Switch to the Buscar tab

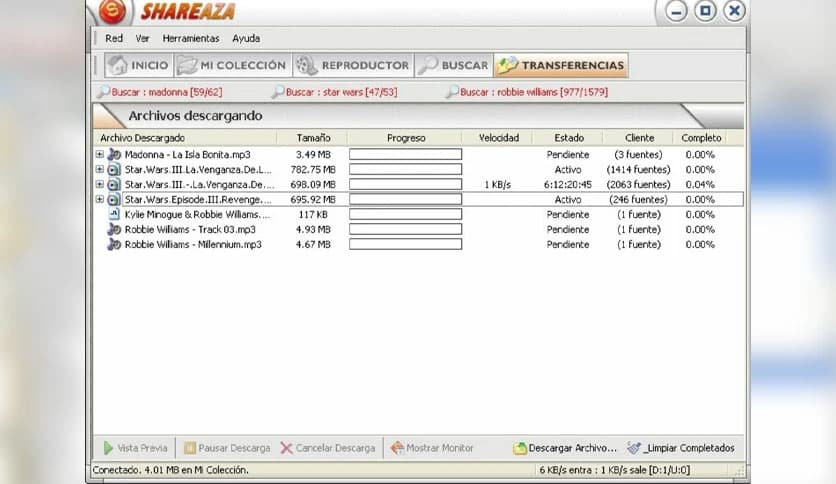[x=454, y=65]
